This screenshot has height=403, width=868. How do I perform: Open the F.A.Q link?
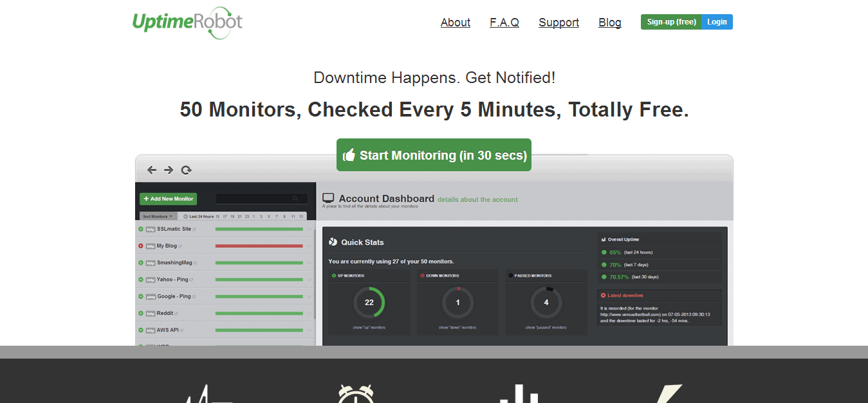(504, 23)
